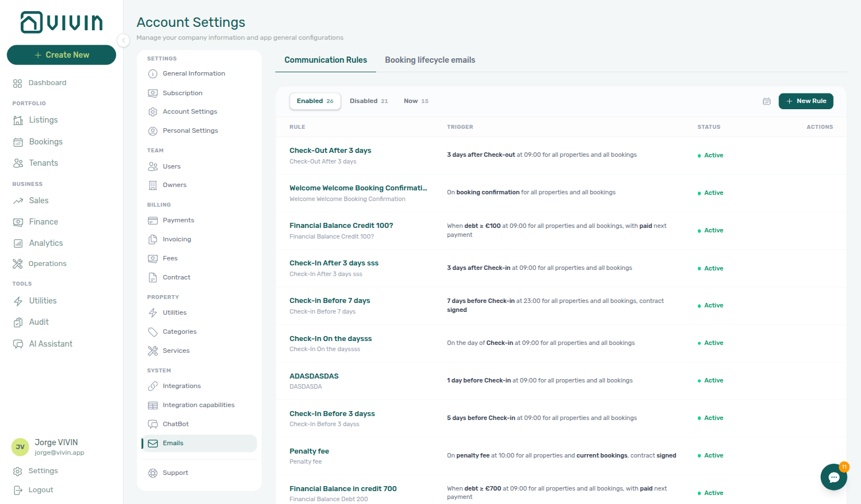861x504 pixels.
Task: Open Financial Balance Credit 100? rule
Action: click(x=341, y=226)
